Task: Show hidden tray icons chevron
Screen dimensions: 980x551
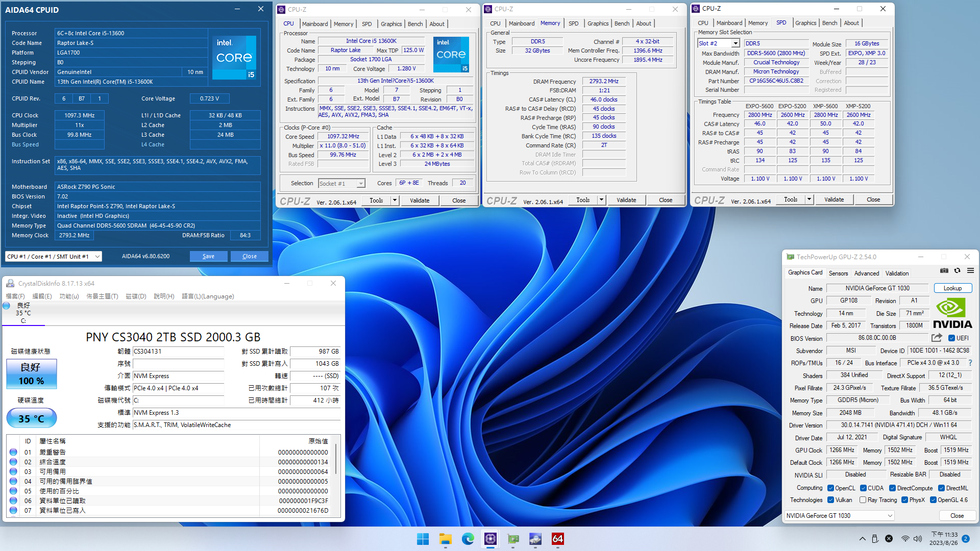Action: coord(862,539)
